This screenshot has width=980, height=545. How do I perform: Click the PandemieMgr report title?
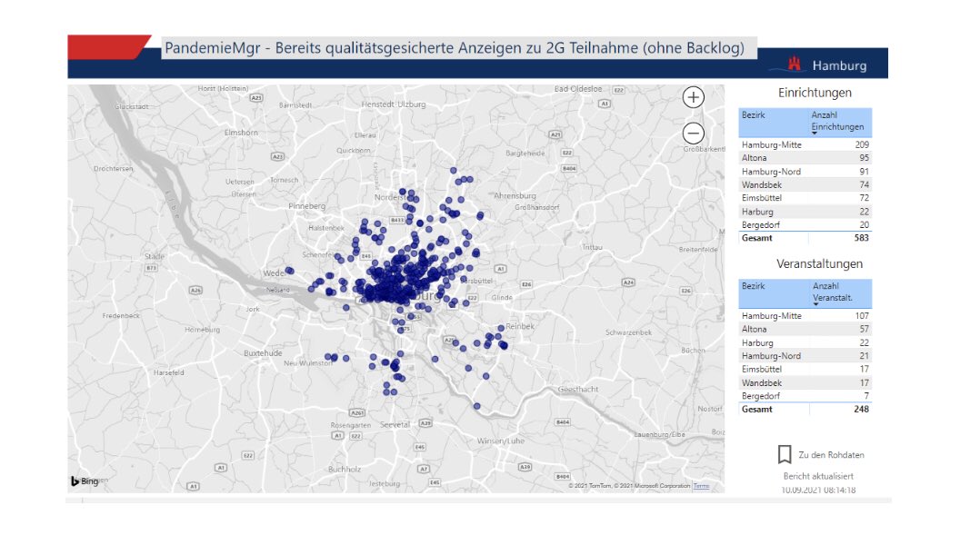coord(455,48)
